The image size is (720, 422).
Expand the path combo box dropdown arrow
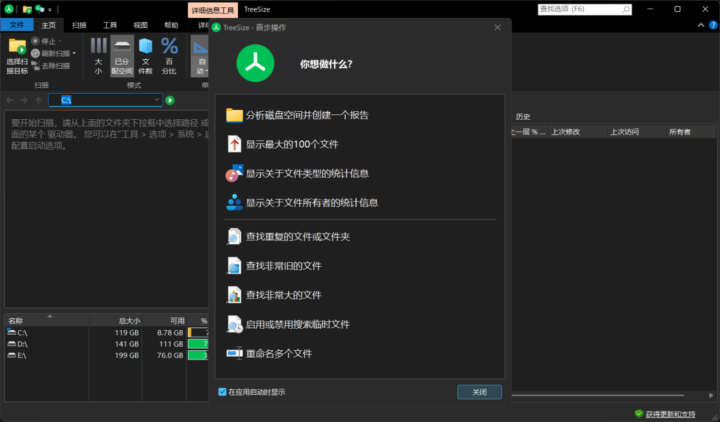point(157,100)
